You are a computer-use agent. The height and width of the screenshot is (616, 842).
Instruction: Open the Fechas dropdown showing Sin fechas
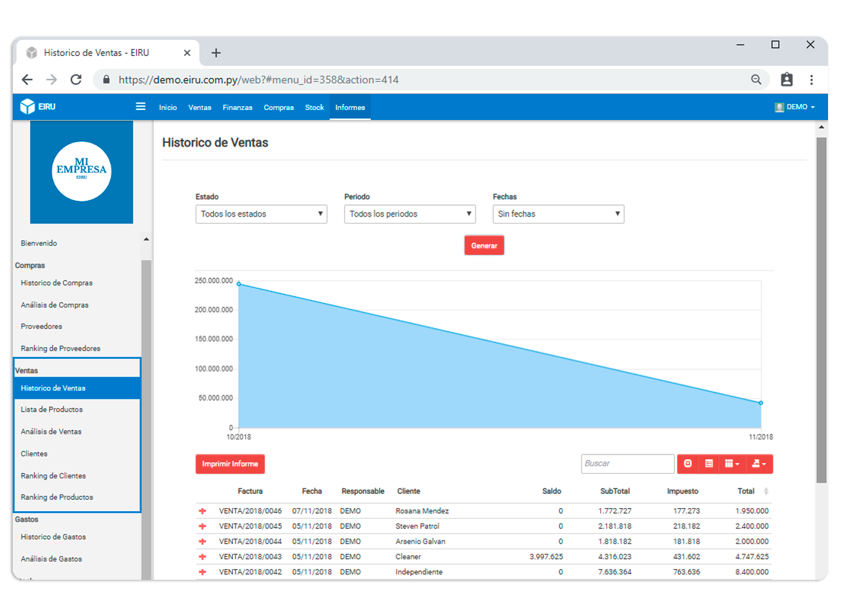pyautogui.click(x=558, y=214)
